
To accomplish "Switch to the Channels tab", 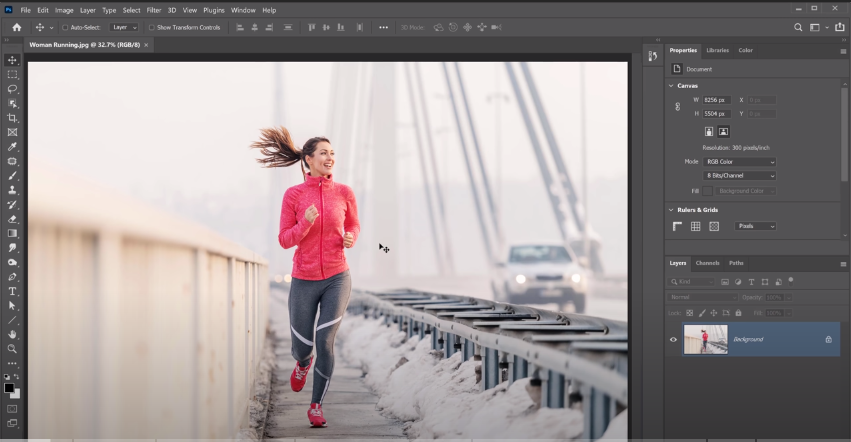I will (x=707, y=263).
